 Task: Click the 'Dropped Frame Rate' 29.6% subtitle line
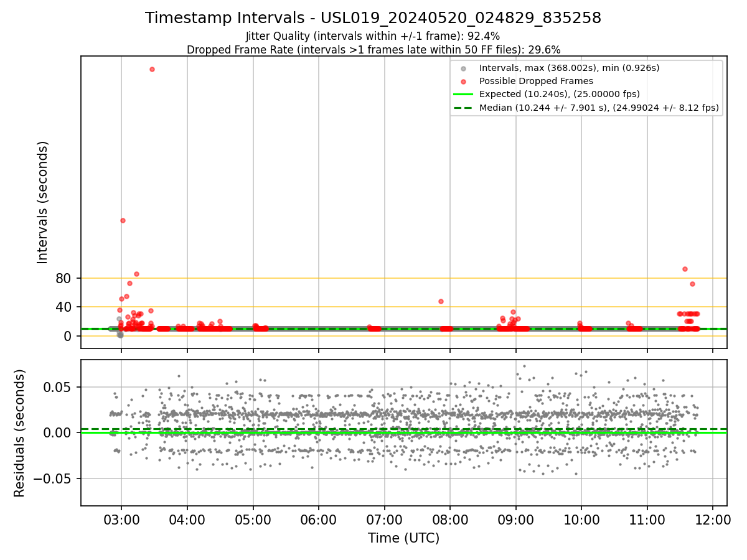(373, 50)
